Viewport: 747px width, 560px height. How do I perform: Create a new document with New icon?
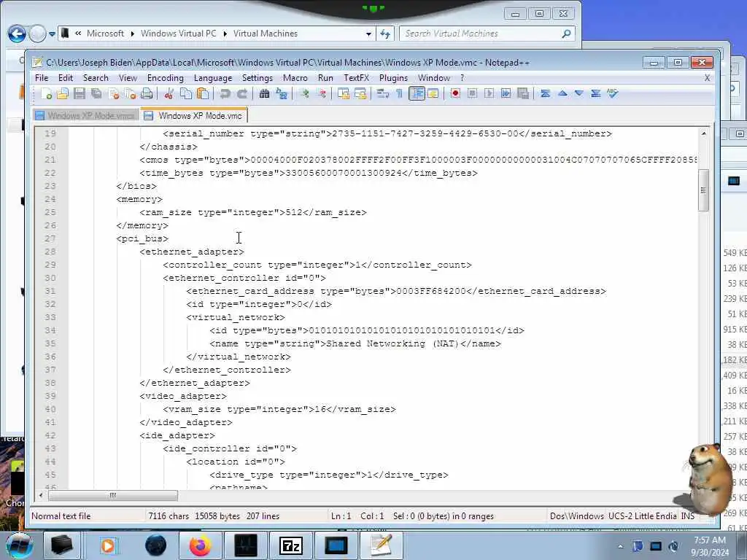click(x=46, y=94)
